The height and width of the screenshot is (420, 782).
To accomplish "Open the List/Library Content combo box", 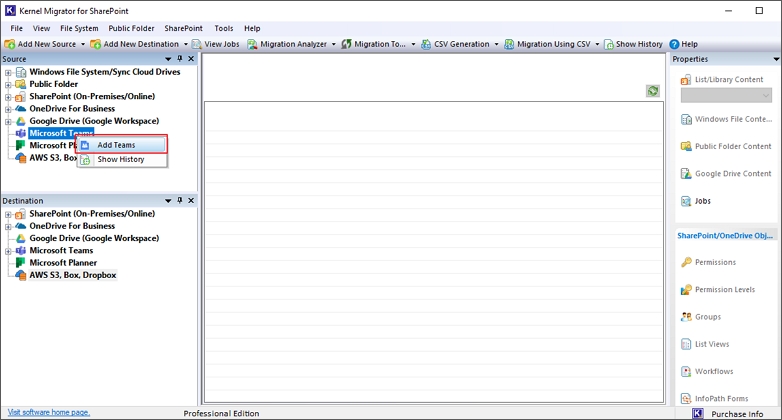I will coord(726,95).
